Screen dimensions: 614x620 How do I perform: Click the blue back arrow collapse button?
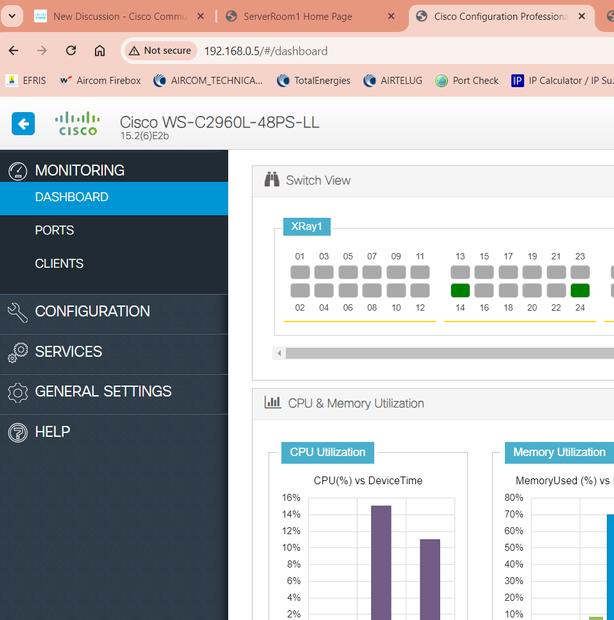[x=23, y=124]
